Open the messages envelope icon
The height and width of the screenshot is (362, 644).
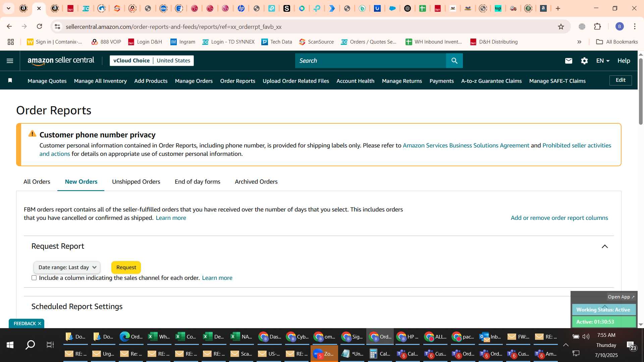point(569,61)
